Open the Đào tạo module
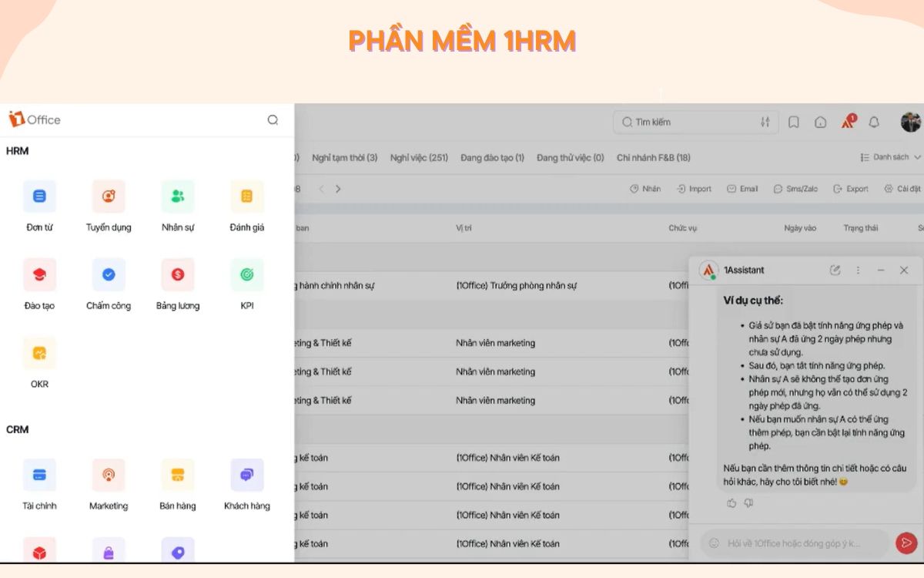This screenshot has width=924, height=578. (39, 284)
